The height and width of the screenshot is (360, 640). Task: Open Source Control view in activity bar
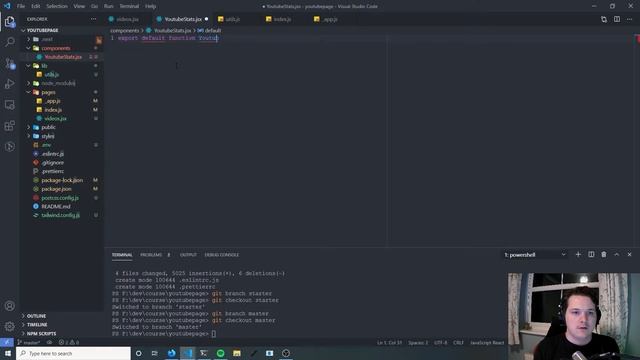(10, 63)
